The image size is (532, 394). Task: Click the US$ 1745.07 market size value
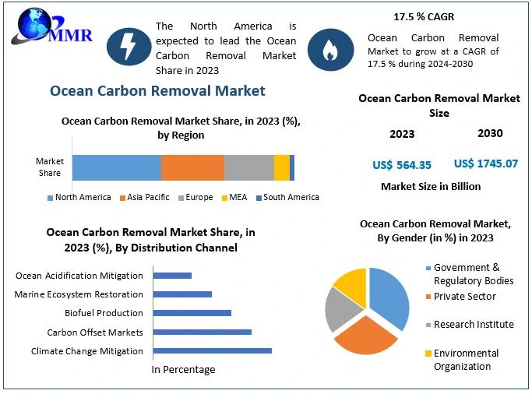(x=485, y=164)
